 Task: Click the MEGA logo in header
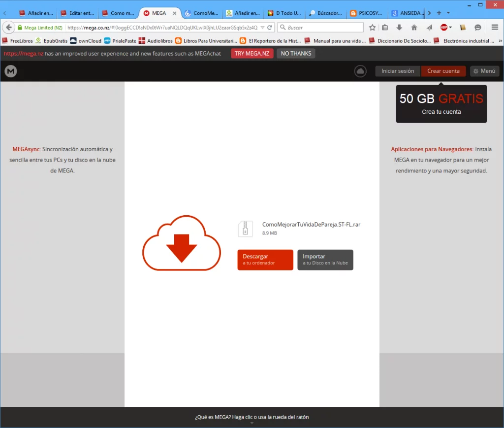11,71
